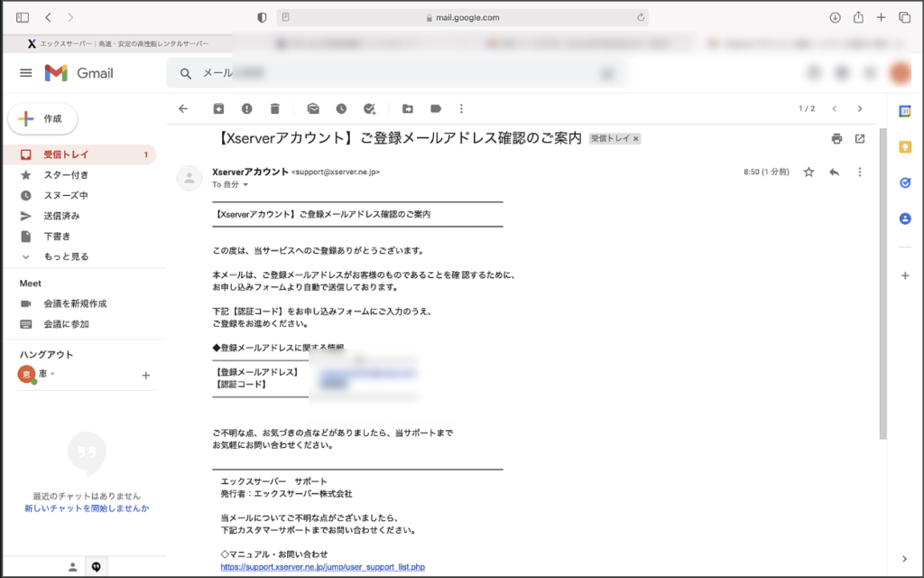Open the support.xserver.ne.jp support list link
924x578 pixels.
pyautogui.click(x=322, y=567)
